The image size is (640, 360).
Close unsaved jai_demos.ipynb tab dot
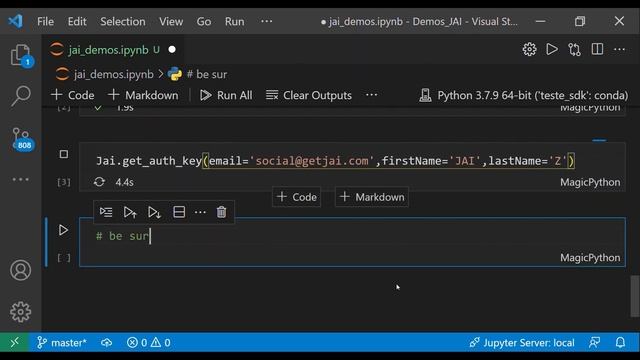[172, 49]
